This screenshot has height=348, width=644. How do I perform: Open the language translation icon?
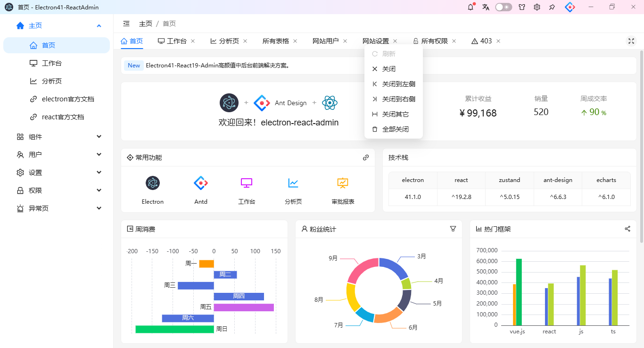486,7
